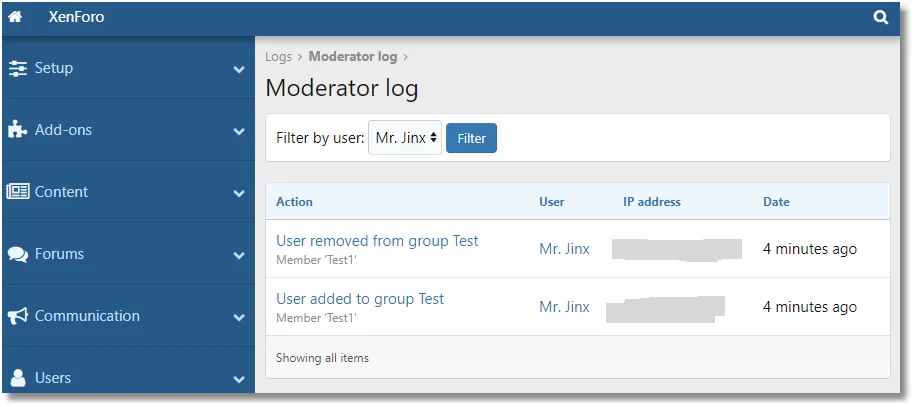Expand the Add-ons section chevron
The image size is (914, 407).
click(239, 132)
